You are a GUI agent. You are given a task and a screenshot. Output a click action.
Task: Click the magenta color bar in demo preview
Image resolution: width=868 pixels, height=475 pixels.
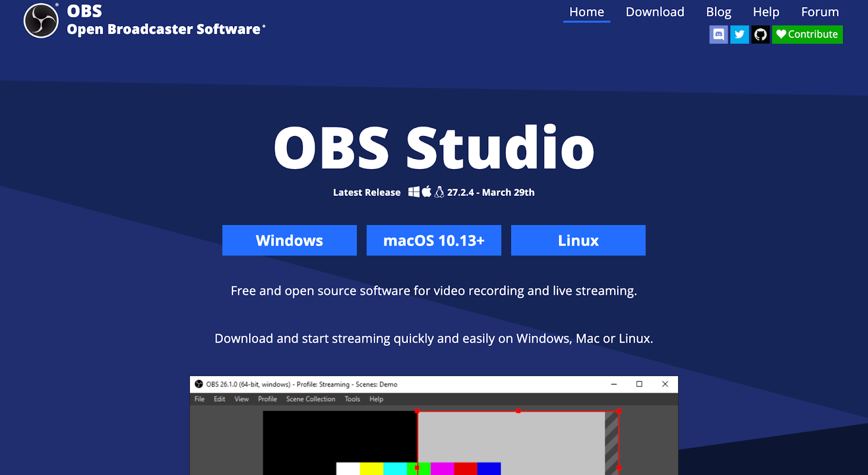[442, 468]
